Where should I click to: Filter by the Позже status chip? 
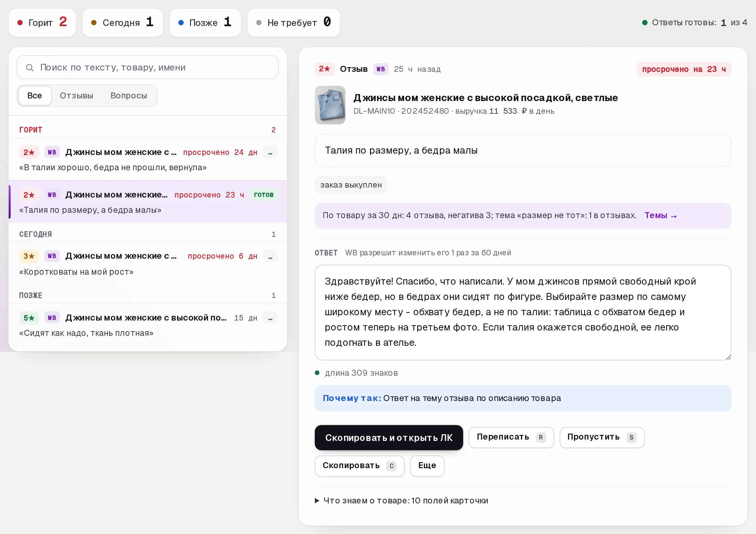[205, 23]
